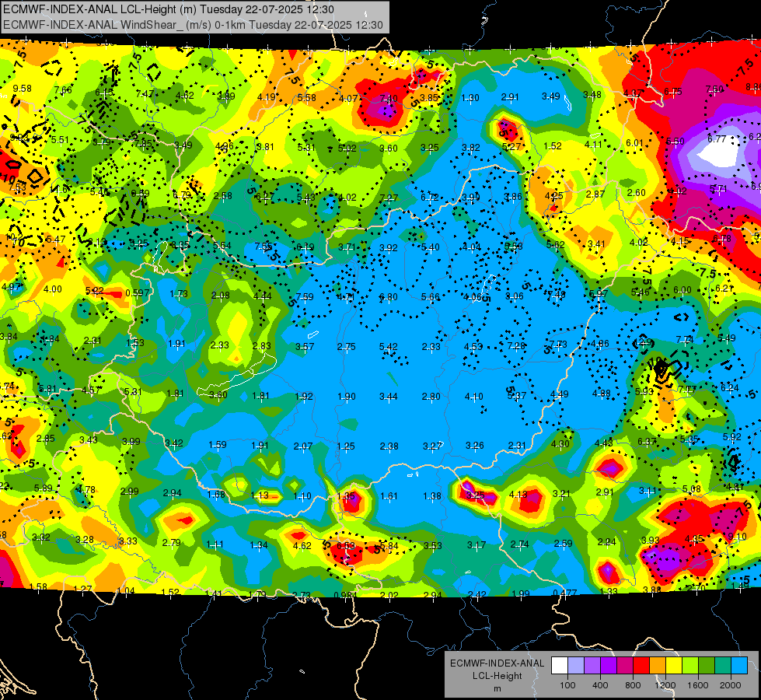Click the magenta legend color swatch

pyautogui.click(x=625, y=666)
